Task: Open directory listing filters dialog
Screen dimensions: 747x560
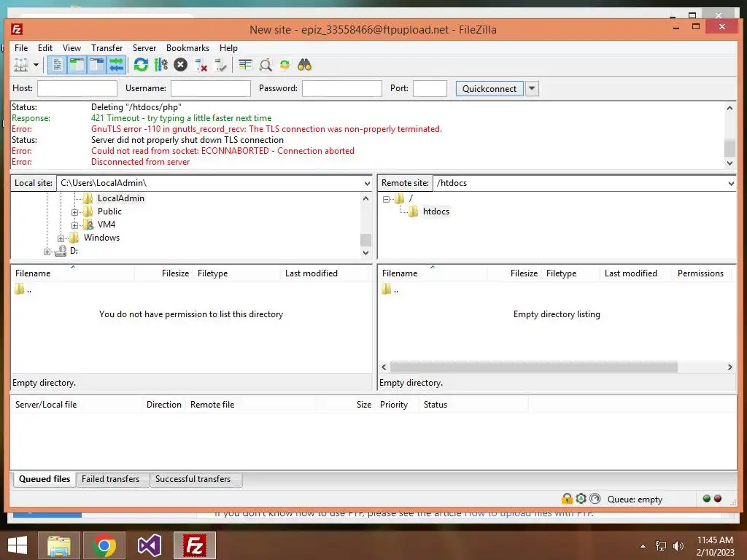Action: tap(245, 65)
